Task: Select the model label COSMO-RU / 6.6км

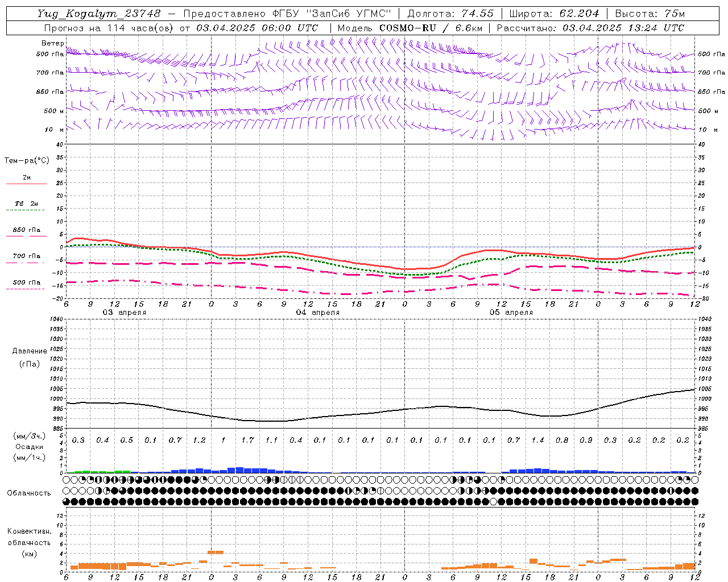Action: (431, 28)
